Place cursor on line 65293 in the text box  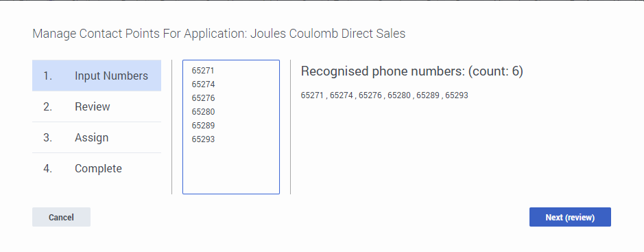point(203,139)
